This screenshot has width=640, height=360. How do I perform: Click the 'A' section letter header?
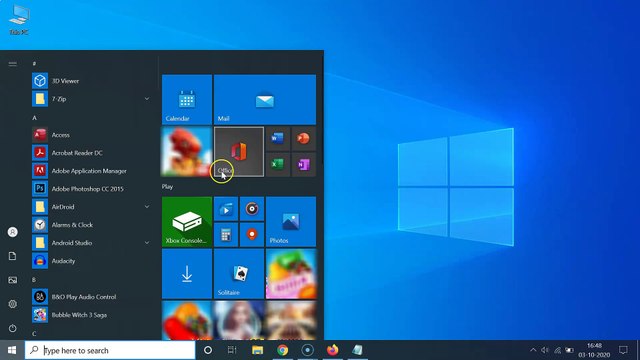[34, 118]
